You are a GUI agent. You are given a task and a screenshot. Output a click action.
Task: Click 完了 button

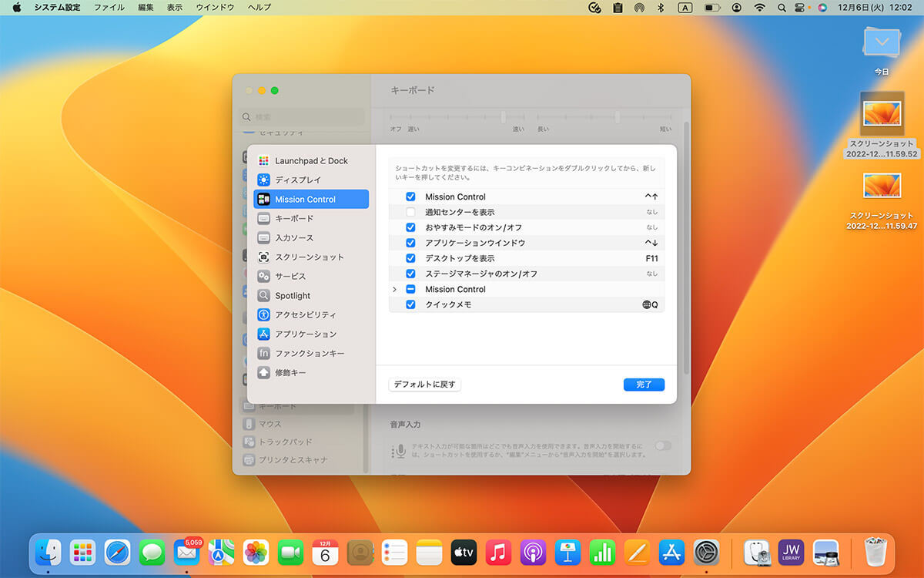644,385
